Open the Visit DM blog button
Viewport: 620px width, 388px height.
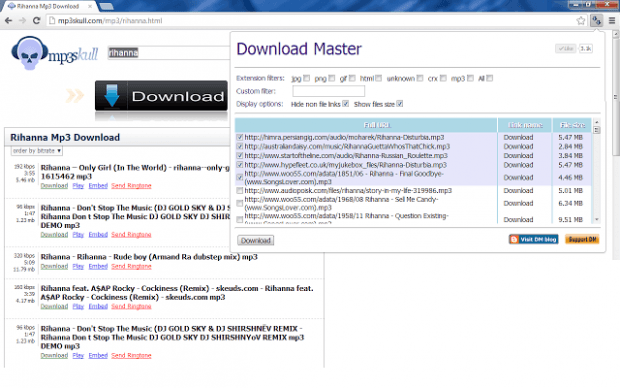(x=534, y=239)
